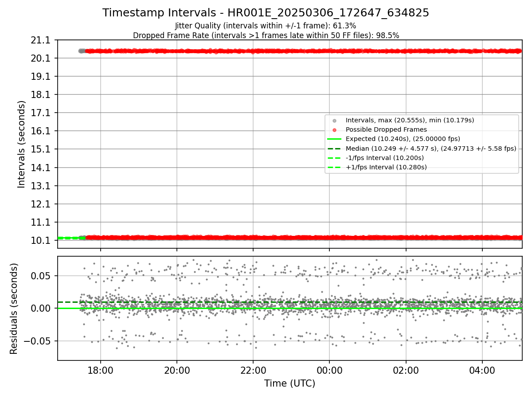Click the gray circle marker beside 'Intervals' legend entry
The width and height of the screenshot is (532, 399).
click(x=334, y=121)
